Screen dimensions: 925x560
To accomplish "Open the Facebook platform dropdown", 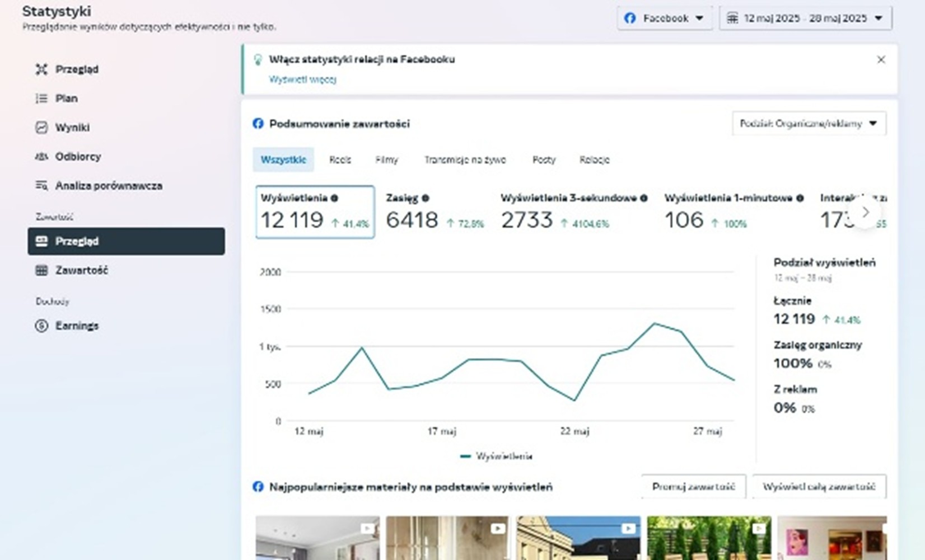I will (x=665, y=17).
